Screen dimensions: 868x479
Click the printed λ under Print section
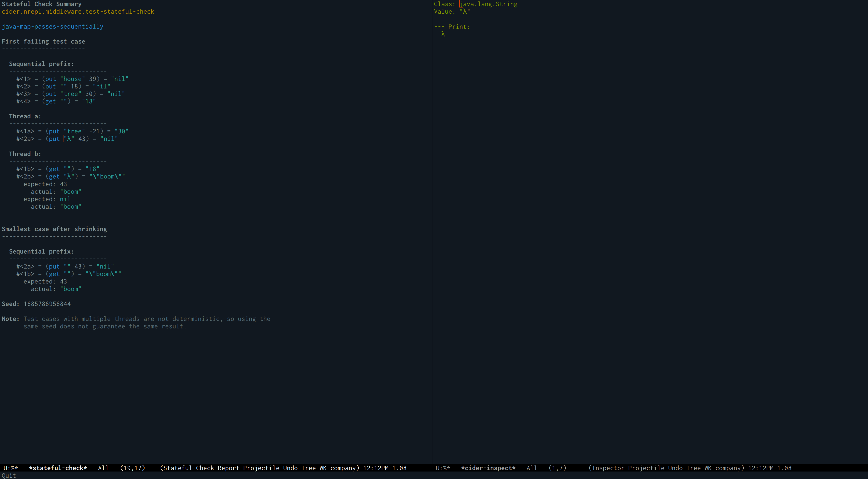click(443, 34)
